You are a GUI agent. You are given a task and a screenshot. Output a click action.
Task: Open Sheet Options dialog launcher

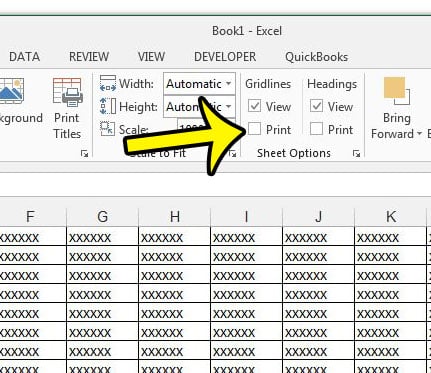[356, 154]
